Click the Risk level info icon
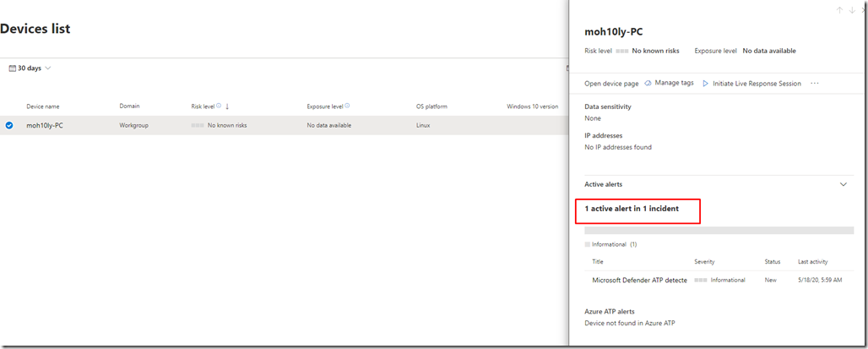Image resolution: width=868 pixels, height=349 pixels. pyautogui.click(x=219, y=106)
